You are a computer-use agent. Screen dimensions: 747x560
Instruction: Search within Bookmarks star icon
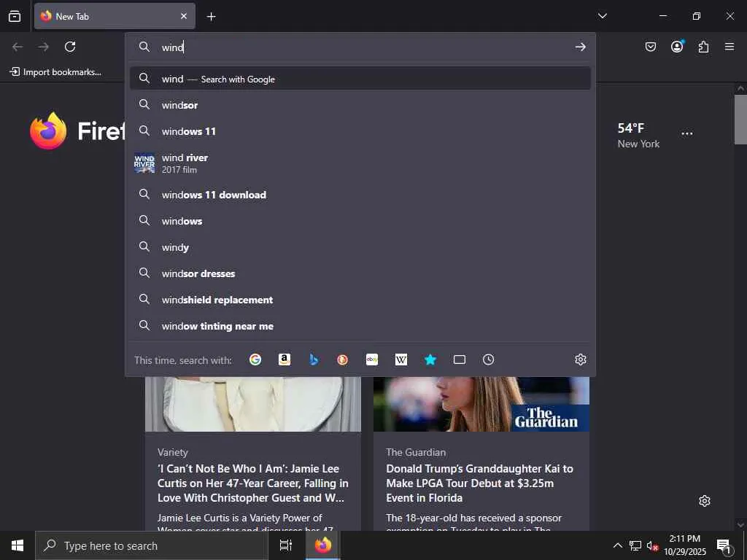click(430, 359)
